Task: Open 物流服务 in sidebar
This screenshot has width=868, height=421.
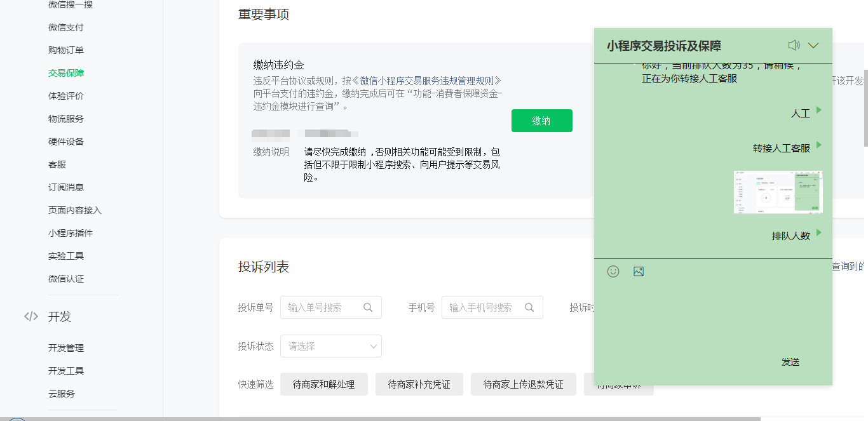Action: [x=66, y=119]
